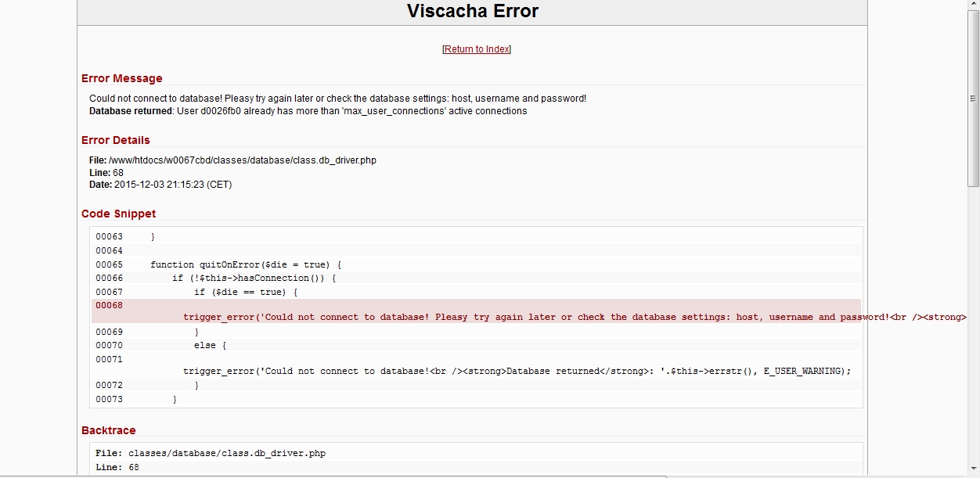
Task: Click the 'Could not connect to database' message
Action: click(x=337, y=99)
